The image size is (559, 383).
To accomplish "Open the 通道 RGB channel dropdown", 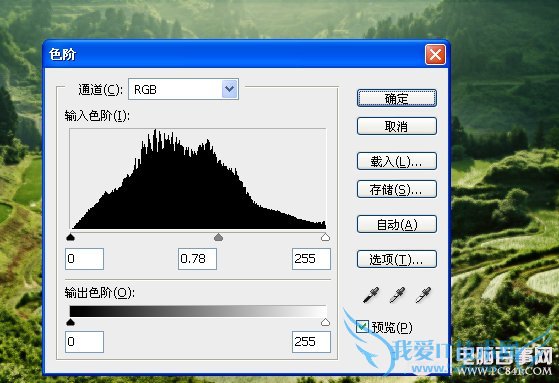I will pos(183,89).
